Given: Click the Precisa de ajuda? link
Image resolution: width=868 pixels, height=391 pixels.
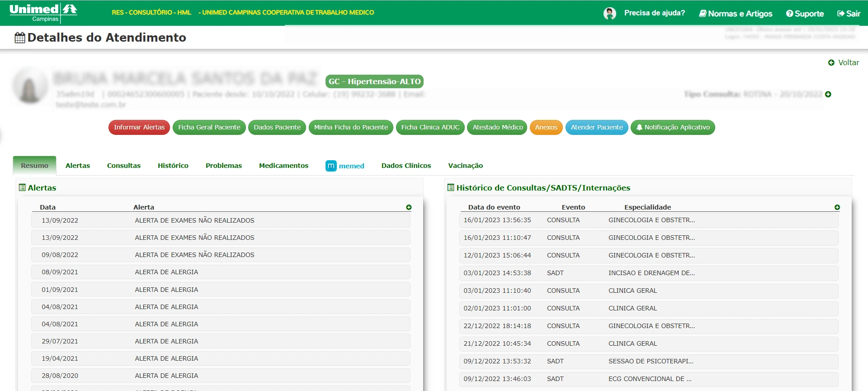Looking at the screenshot, I should coord(654,13).
